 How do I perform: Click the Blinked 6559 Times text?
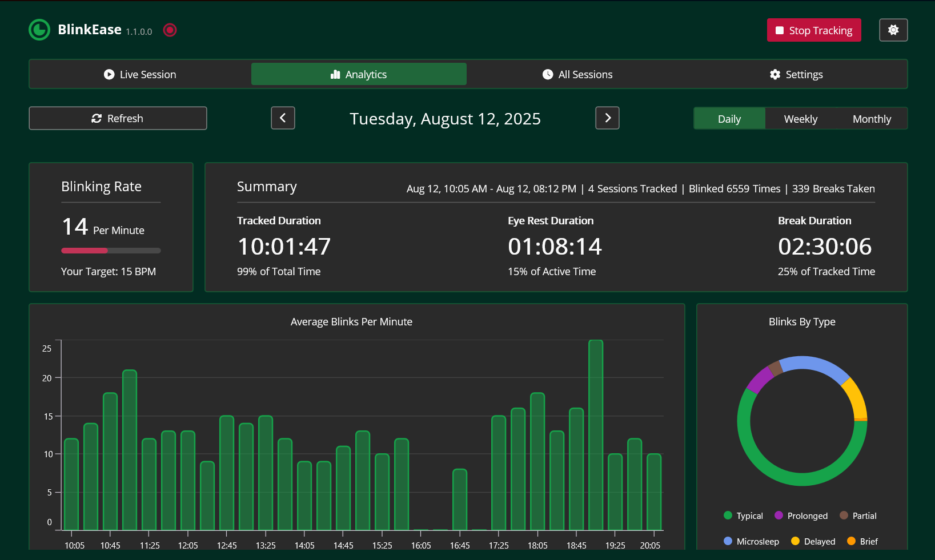[x=735, y=188]
